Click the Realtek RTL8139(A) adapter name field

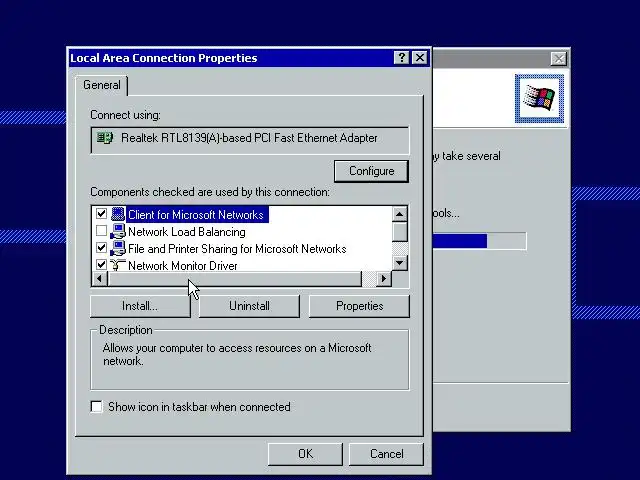tap(249, 140)
